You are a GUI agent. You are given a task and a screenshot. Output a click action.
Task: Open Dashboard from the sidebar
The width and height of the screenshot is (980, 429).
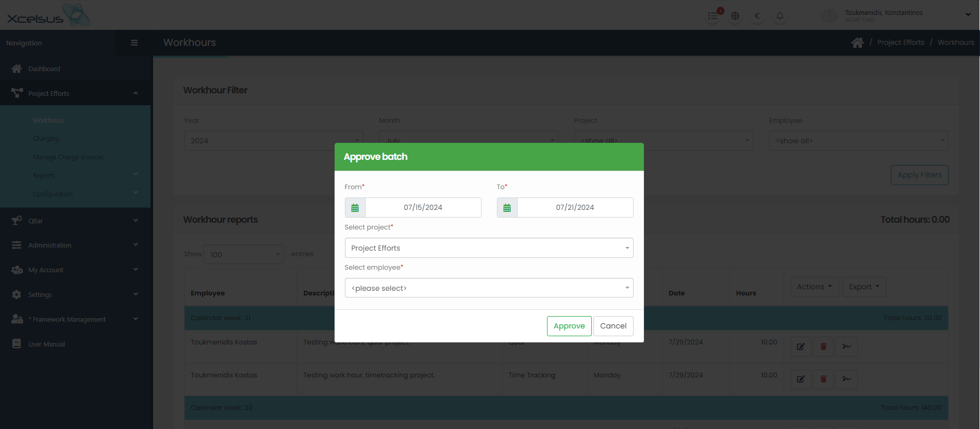[44, 69]
